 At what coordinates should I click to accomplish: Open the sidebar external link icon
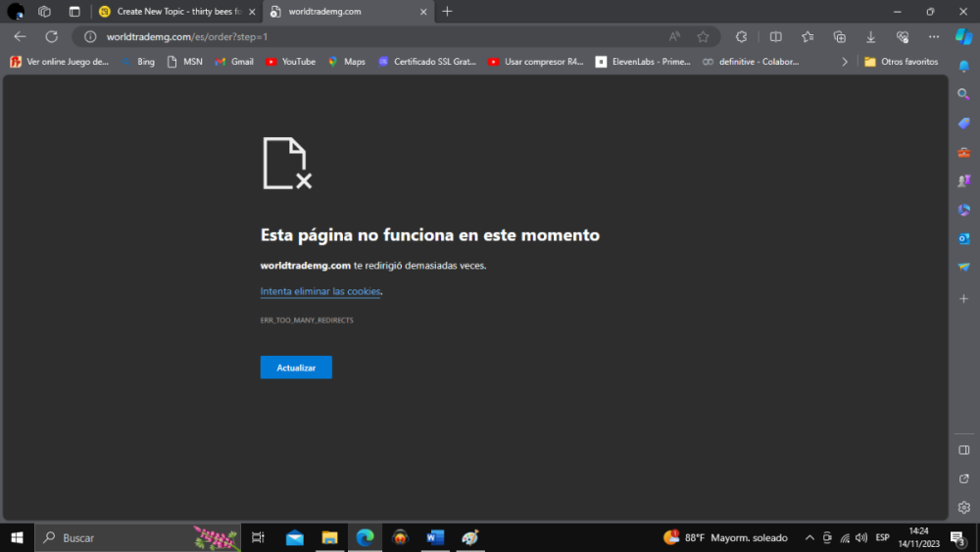[963, 478]
